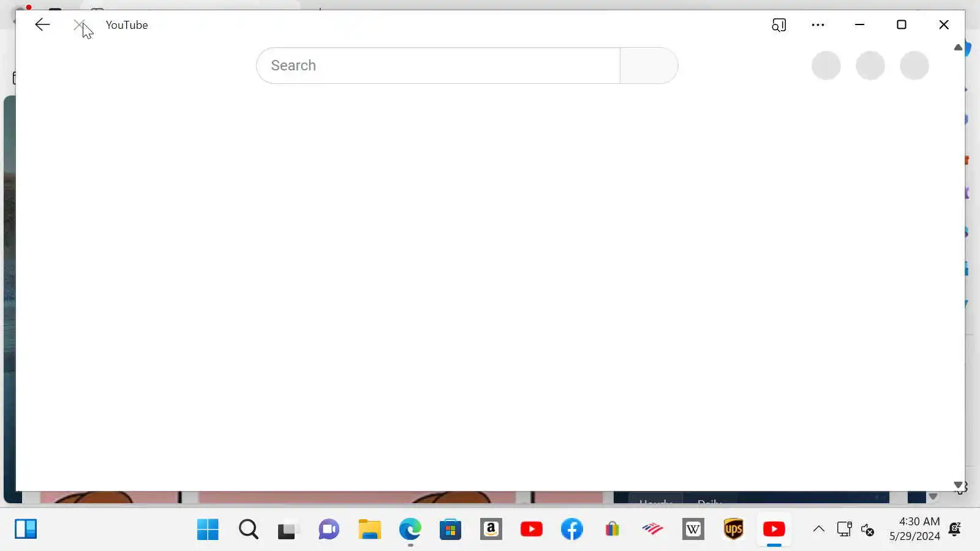Open Facebook from the taskbar
Viewport: 980px width, 551px height.
pos(572,529)
